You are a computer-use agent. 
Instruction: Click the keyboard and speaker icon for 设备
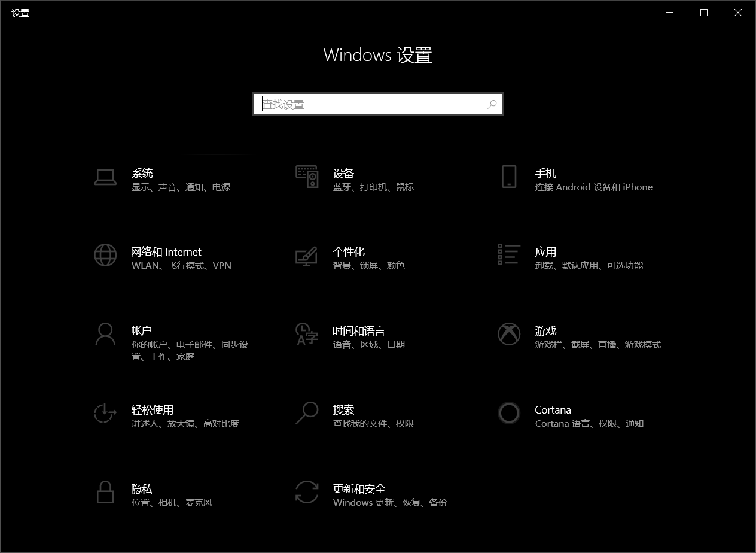pyautogui.click(x=307, y=177)
